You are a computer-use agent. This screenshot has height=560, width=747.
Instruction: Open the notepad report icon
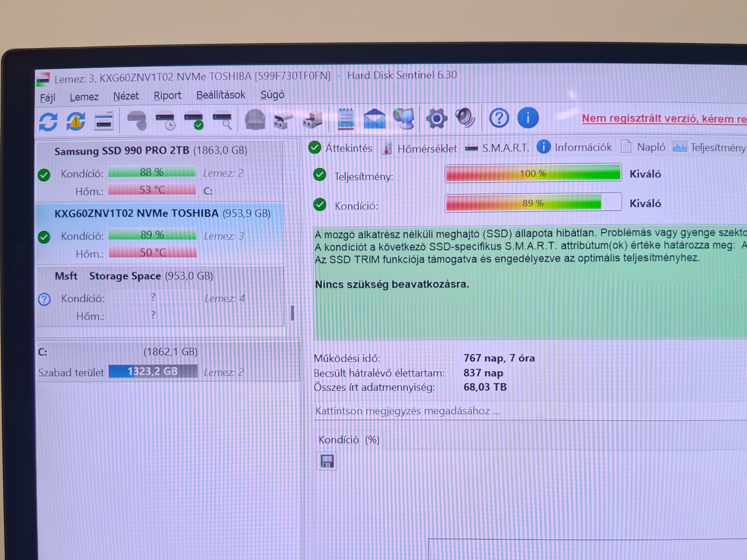tap(345, 119)
